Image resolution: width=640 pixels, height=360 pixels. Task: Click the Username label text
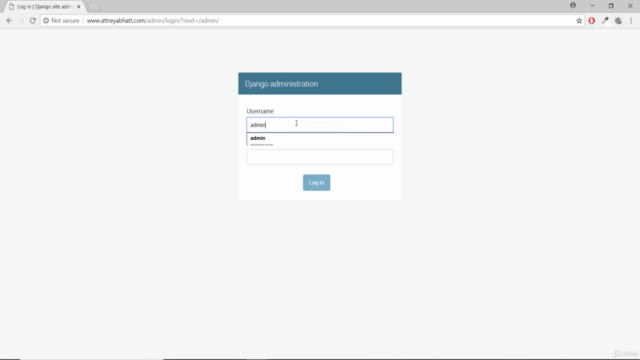260,111
